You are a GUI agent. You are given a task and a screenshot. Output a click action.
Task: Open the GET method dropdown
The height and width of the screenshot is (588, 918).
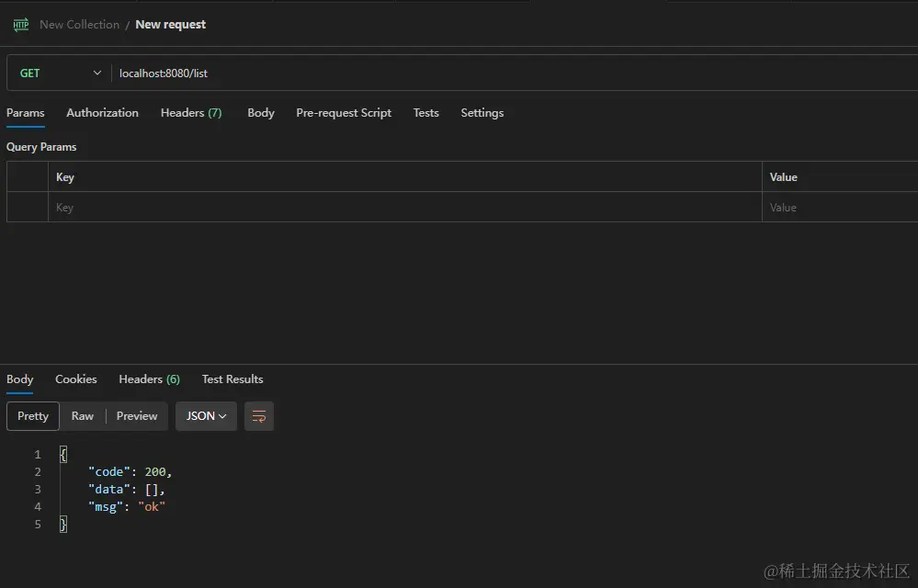coord(59,73)
